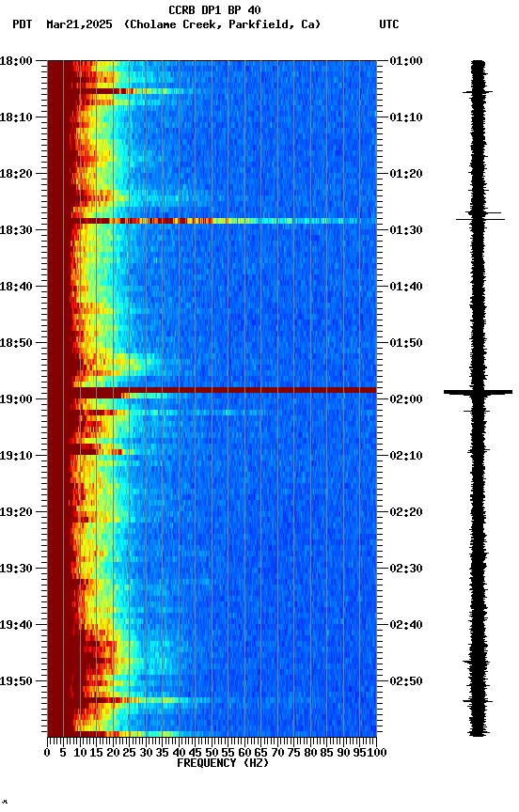Click the 55 Hz frequency axis label
Viewport: 519px width, 812px height.
tap(228, 753)
